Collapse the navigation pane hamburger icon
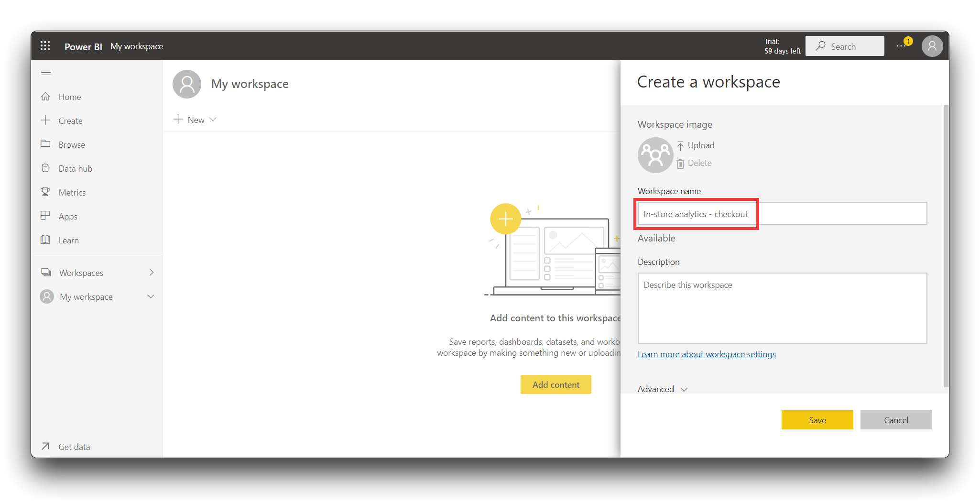 pos(46,73)
